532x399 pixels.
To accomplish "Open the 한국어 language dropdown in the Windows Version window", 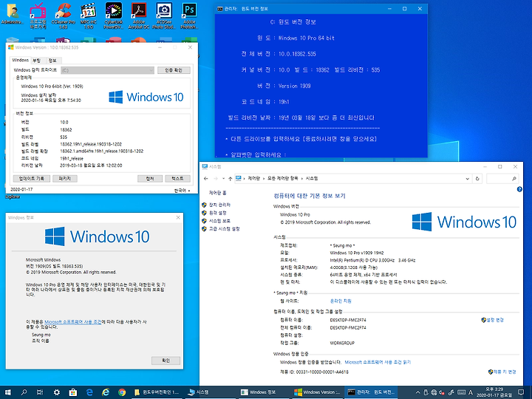I will pyautogui.click(x=182, y=191).
